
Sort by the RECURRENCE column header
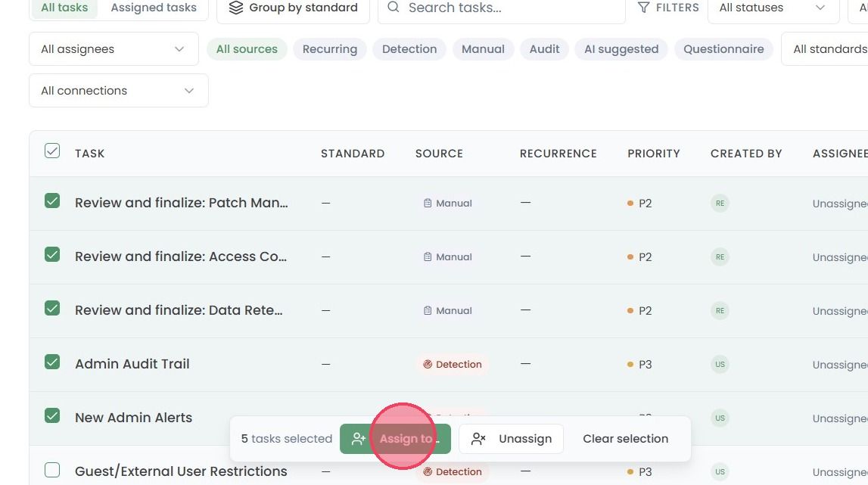(x=558, y=154)
